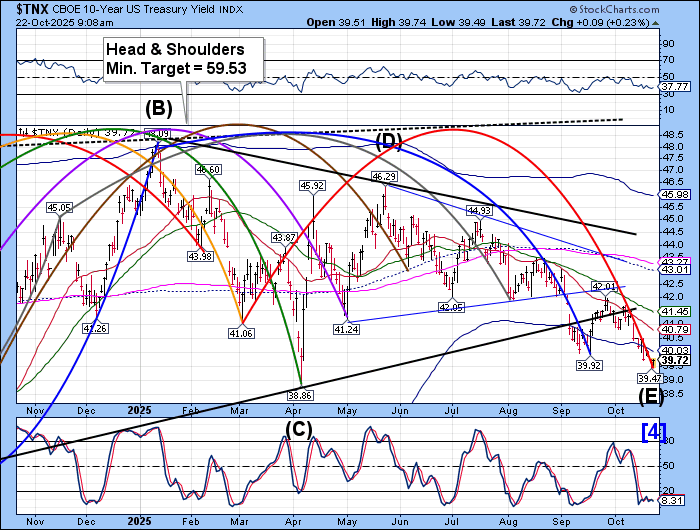
Task: Select the (B) wave label
Action: pyautogui.click(x=156, y=108)
